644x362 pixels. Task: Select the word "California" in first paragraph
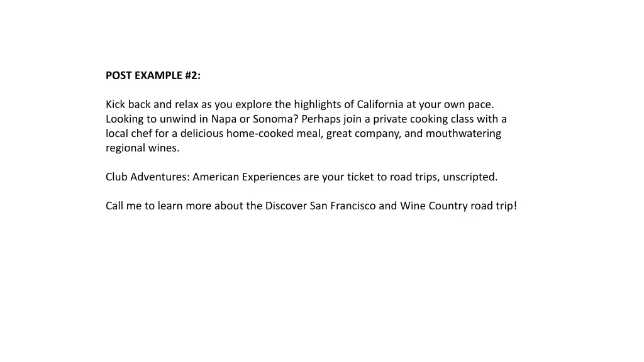tap(380, 104)
